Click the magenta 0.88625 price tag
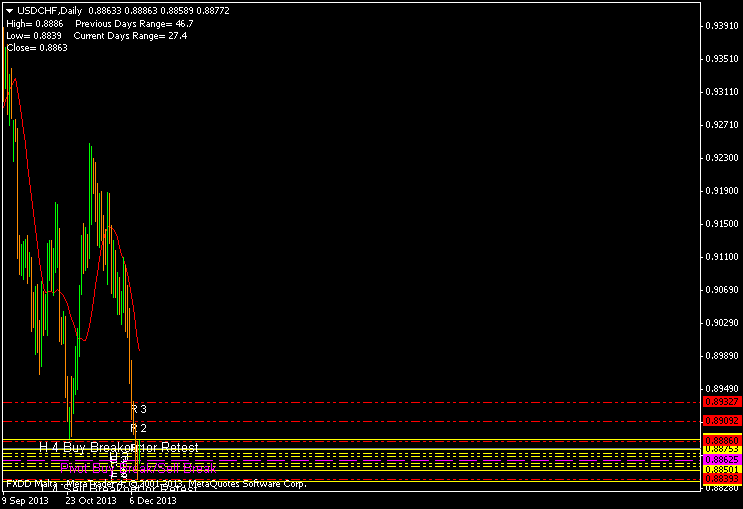 [x=721, y=459]
